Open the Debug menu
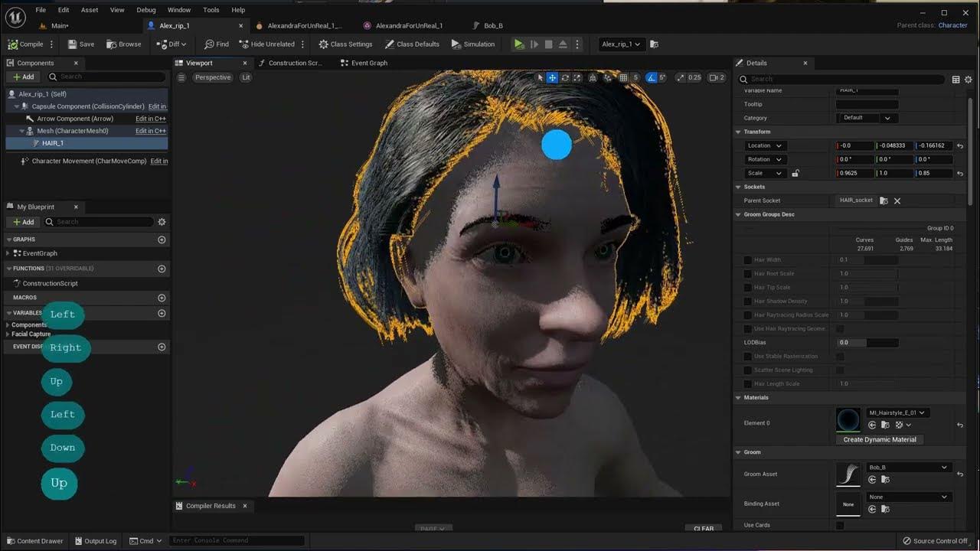980x551 pixels. (145, 10)
